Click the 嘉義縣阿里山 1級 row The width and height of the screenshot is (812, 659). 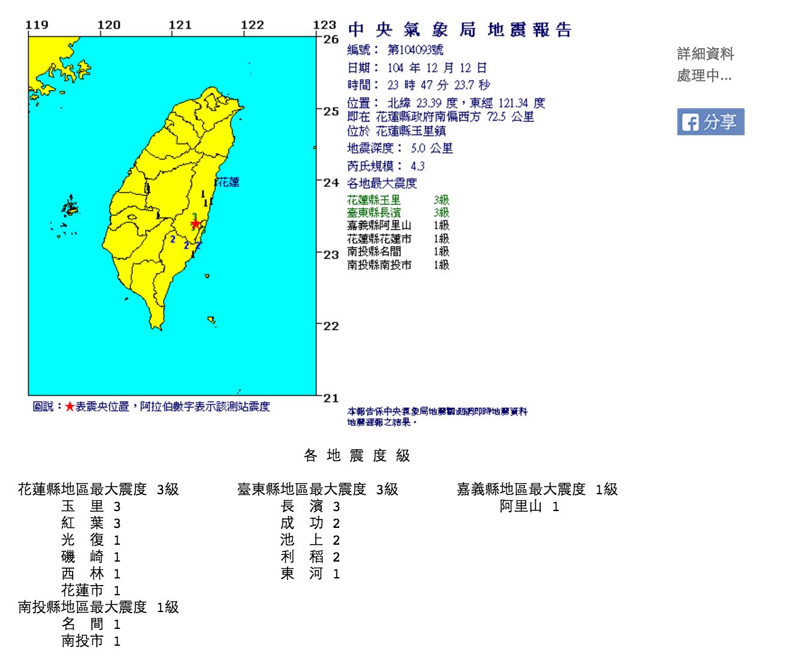point(398,225)
